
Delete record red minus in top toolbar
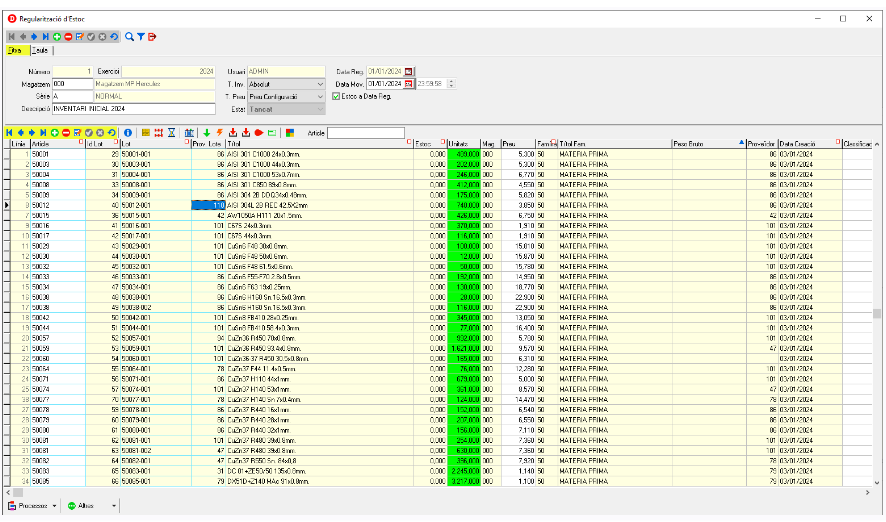pos(68,37)
